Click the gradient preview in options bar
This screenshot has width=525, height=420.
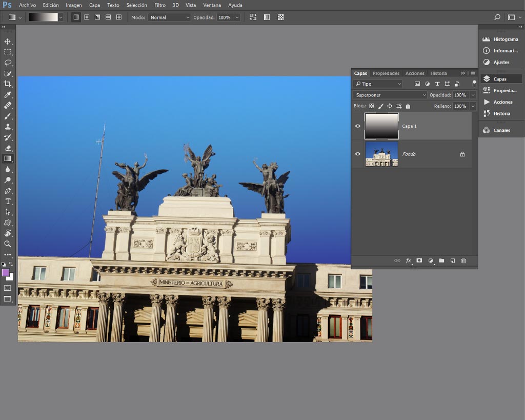[43, 17]
